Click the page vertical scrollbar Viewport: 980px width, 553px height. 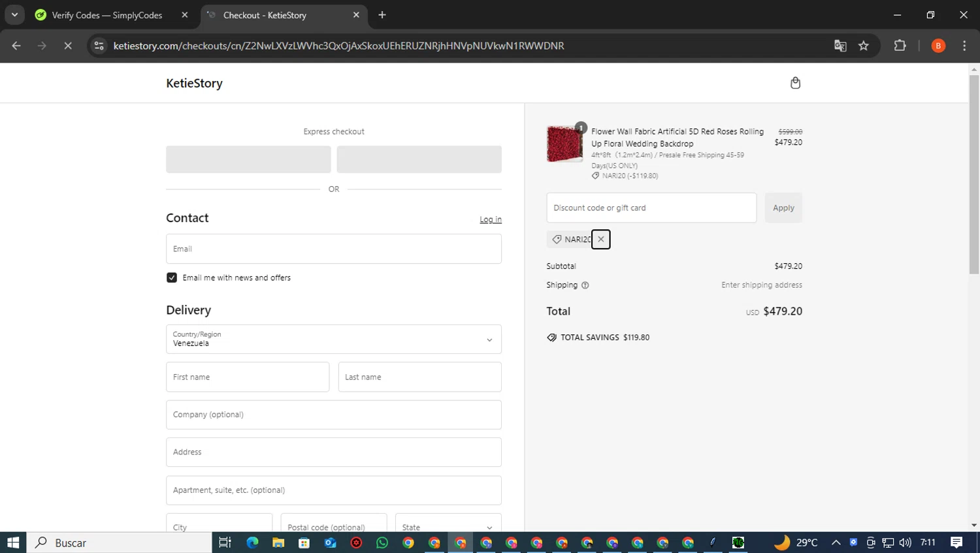click(974, 174)
